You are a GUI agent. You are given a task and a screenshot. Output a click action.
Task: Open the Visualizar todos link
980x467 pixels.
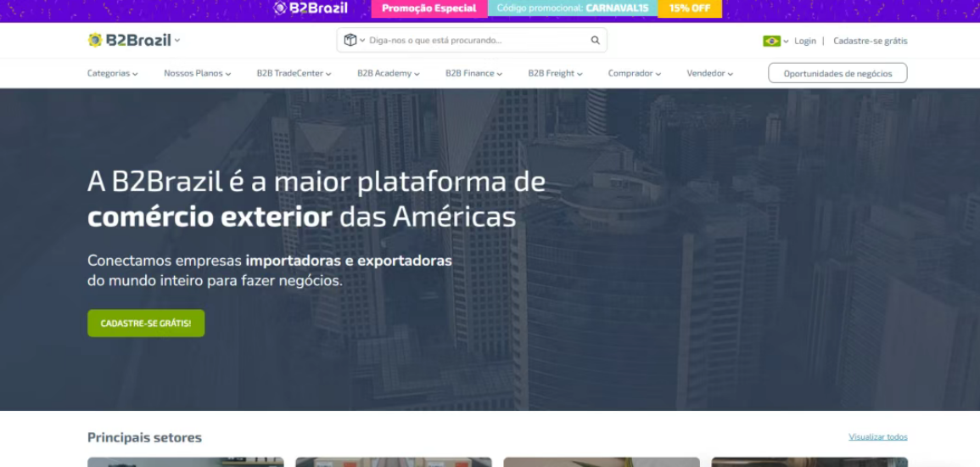[x=877, y=437]
